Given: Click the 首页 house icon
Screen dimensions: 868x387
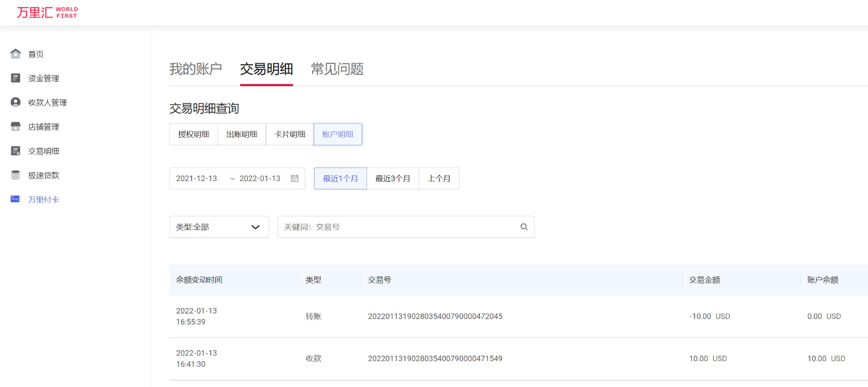Looking at the screenshot, I should (x=16, y=54).
